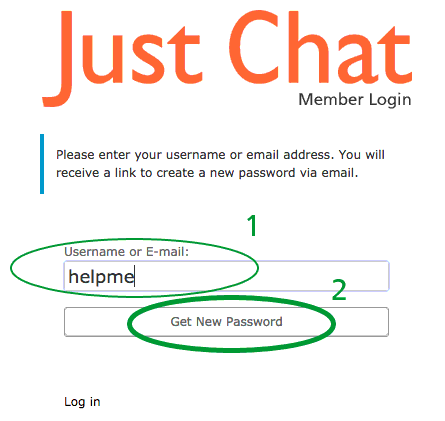
Task: Click the word Chat in the logo
Action: 321,47
